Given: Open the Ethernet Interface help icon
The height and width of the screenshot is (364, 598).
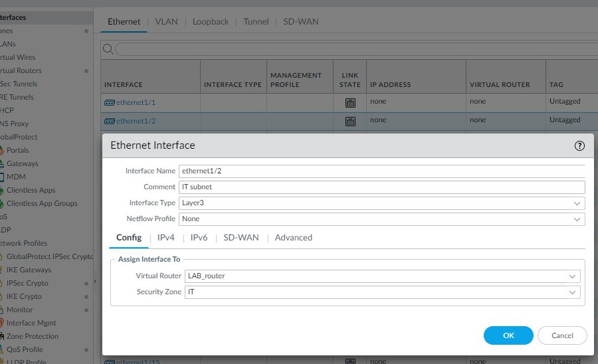Looking at the screenshot, I should pos(579,145).
